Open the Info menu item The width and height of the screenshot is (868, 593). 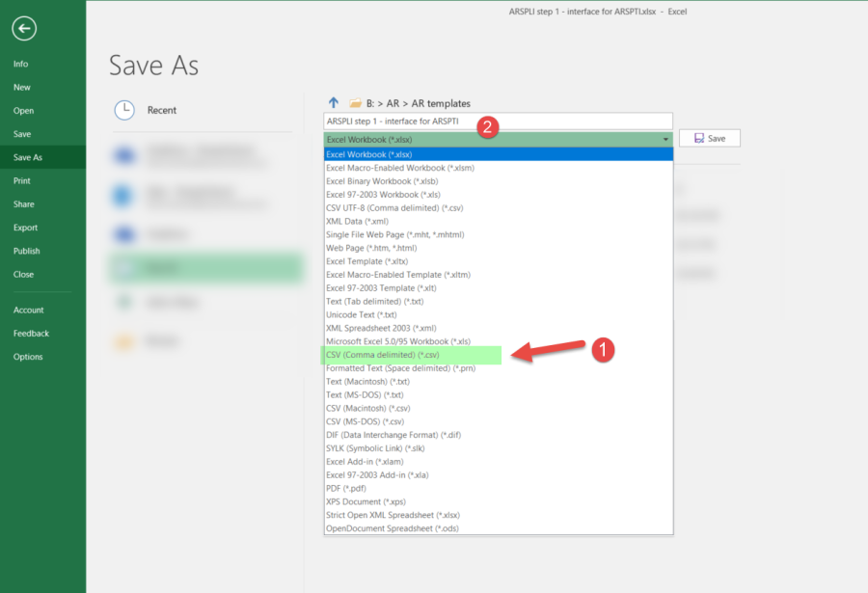pyautogui.click(x=21, y=64)
